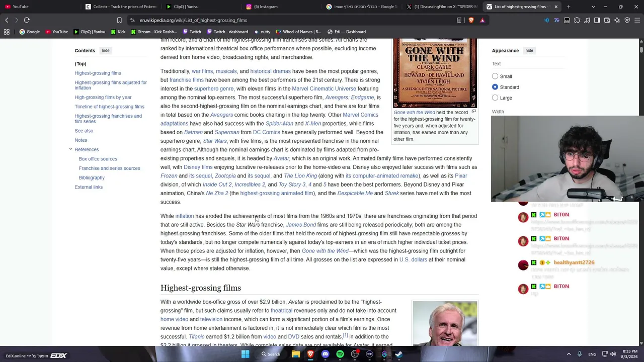The image size is (644, 362).
Task: Click the volume speaker icon in system tray
Action: pyautogui.click(x=613, y=354)
